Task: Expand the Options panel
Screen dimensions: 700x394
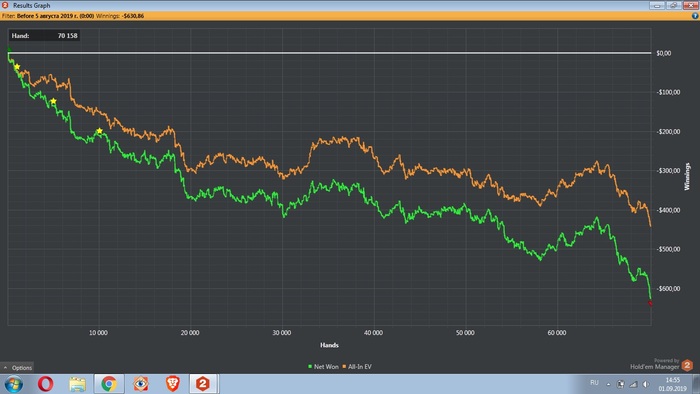Action: (x=17, y=368)
